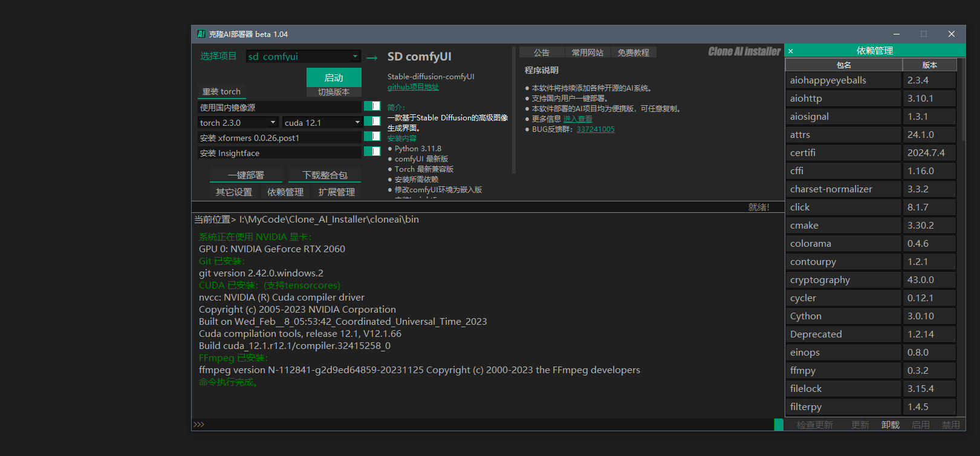Viewport: 980px width, 456px height.
Task: Open 扩展管理 section
Action: [337, 192]
